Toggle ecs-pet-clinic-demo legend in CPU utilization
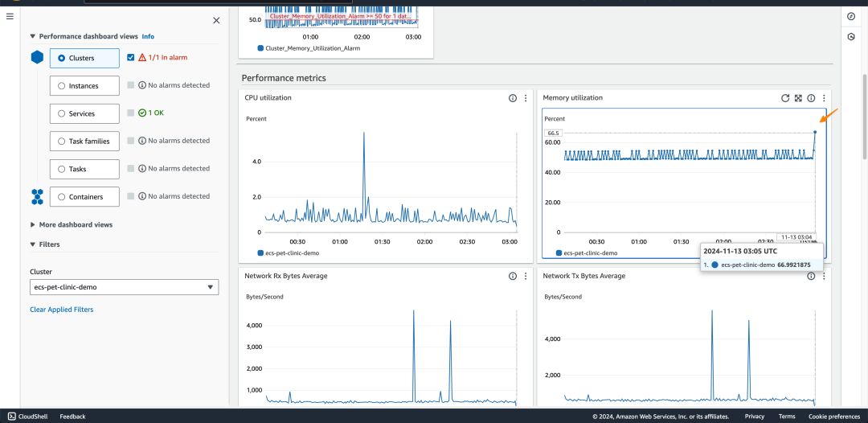Viewport: 868px width, 423px height. tap(289, 253)
